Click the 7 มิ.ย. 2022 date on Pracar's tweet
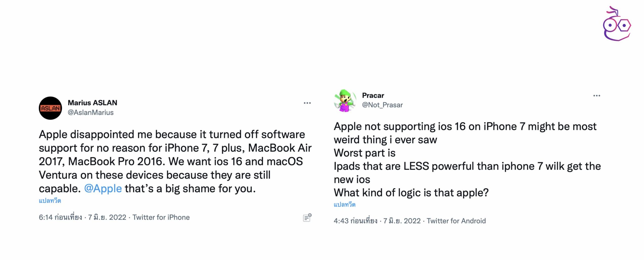Image resolution: width=644 pixels, height=260 pixels. click(x=402, y=221)
